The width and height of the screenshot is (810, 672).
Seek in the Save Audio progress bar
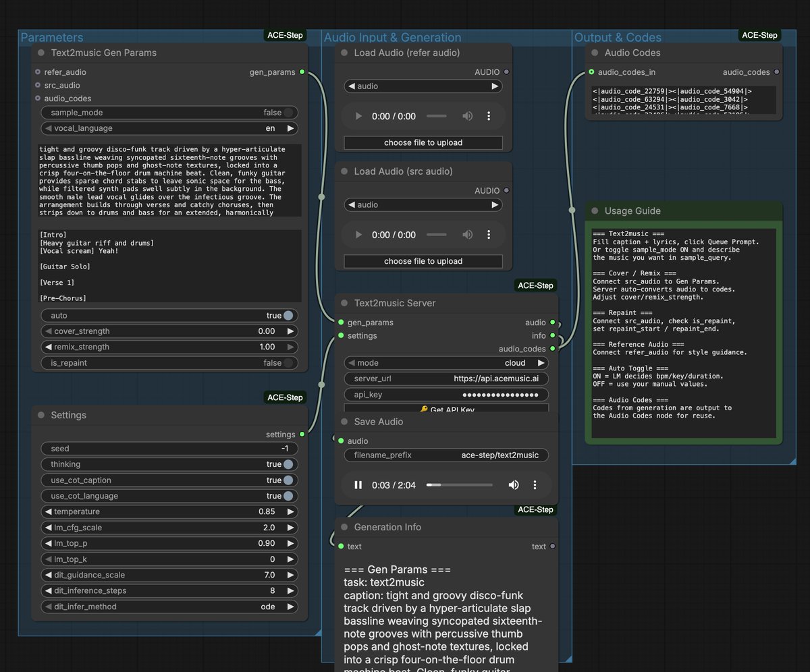460,484
